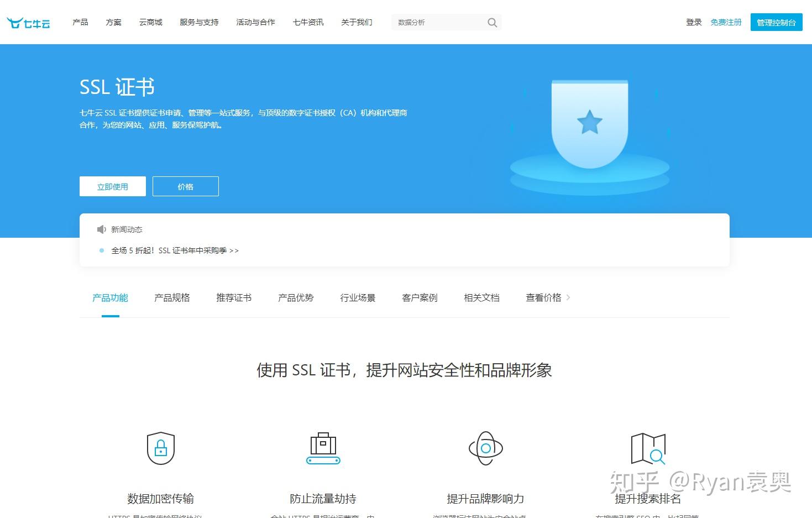Select the 相关文档 tab
Screen dimensions: 812x518
[x=481, y=298]
